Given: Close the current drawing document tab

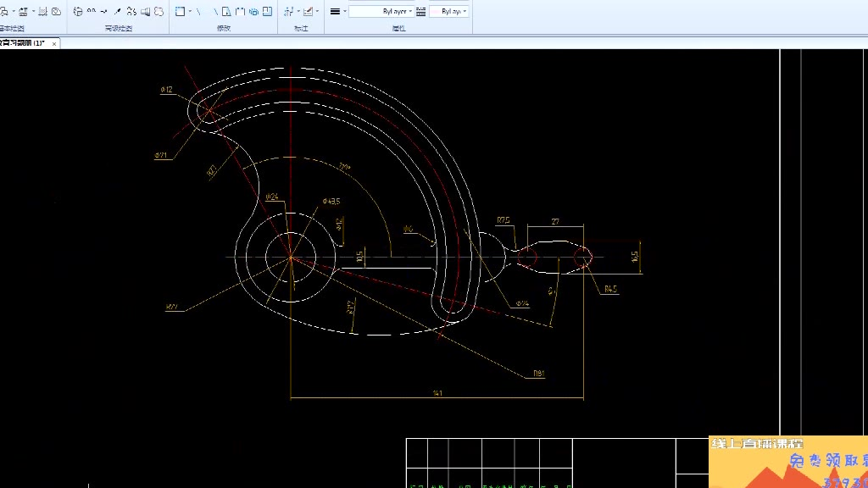Looking at the screenshot, I should tap(54, 43).
